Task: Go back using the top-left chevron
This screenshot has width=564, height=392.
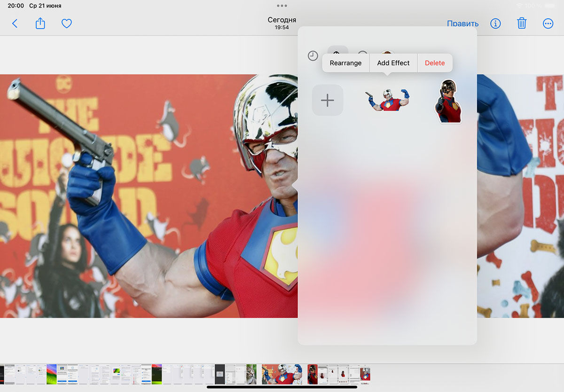Action: [x=15, y=24]
